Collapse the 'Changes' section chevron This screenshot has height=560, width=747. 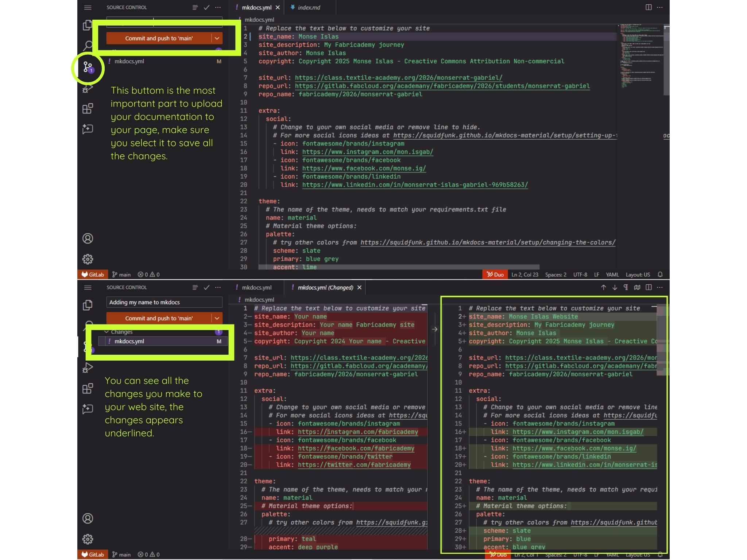coord(107,332)
